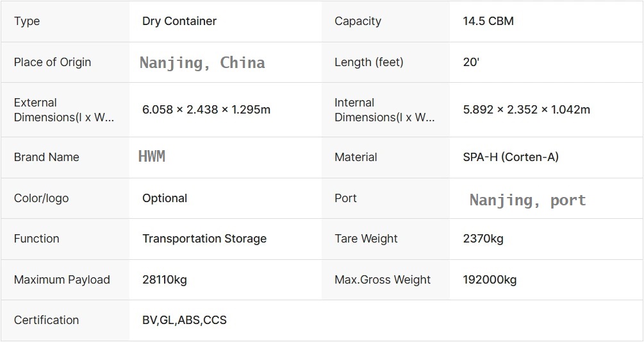Click the BV,GL,ABS,CCS certification value
This screenshot has height=342, width=644.
[x=185, y=320]
